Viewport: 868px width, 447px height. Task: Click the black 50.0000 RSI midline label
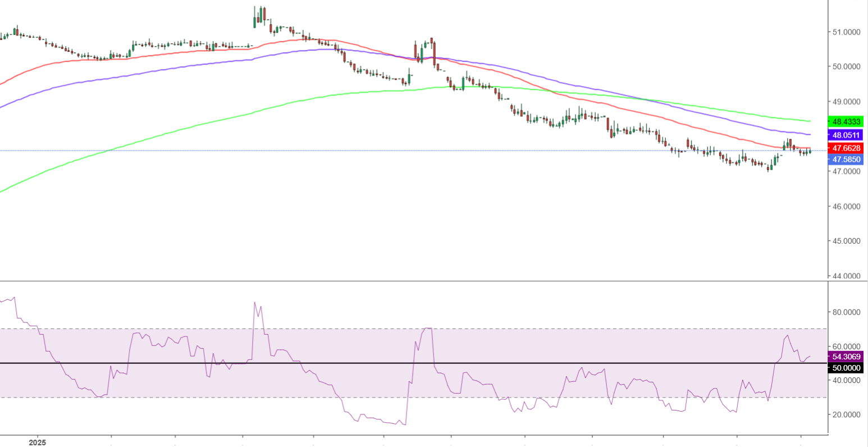pyautogui.click(x=847, y=368)
